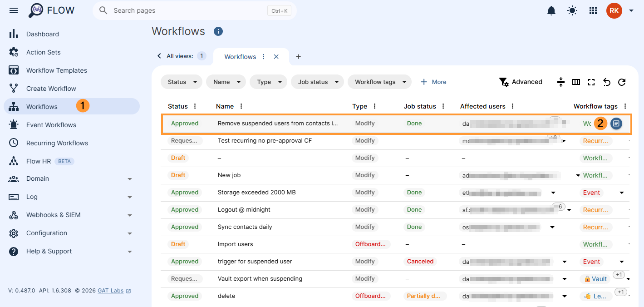Toggle row density icon
The image size is (644, 307).
[x=561, y=82]
